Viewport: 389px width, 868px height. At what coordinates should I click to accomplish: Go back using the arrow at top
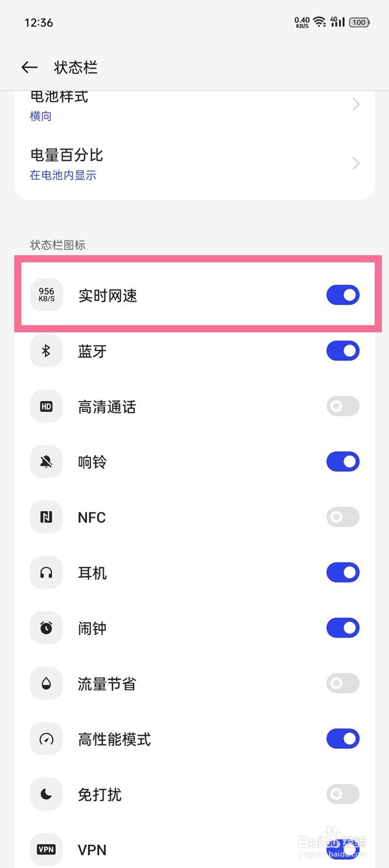29,67
